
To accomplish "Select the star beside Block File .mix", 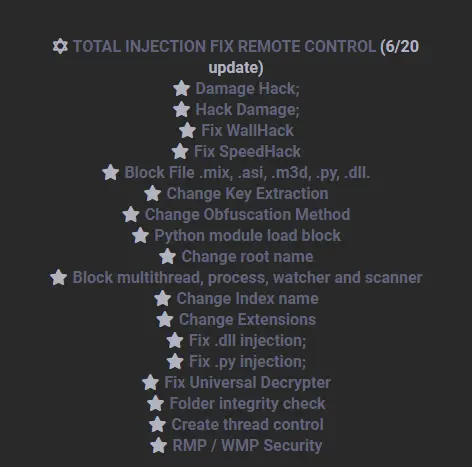I will click(x=110, y=172).
